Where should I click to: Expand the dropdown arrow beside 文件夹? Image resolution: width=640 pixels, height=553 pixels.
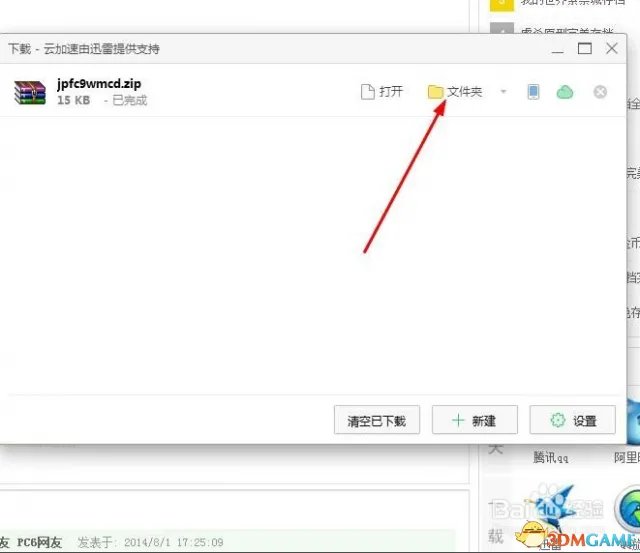point(503,92)
